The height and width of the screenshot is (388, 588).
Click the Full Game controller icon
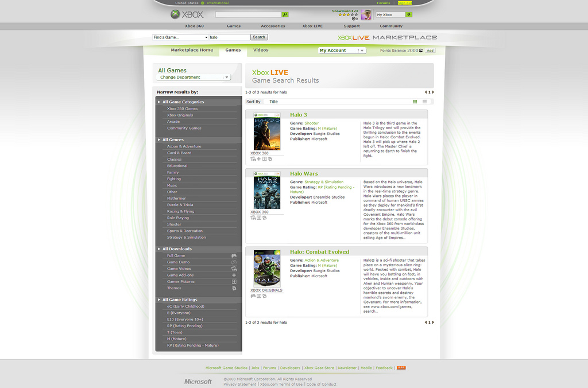(234, 255)
